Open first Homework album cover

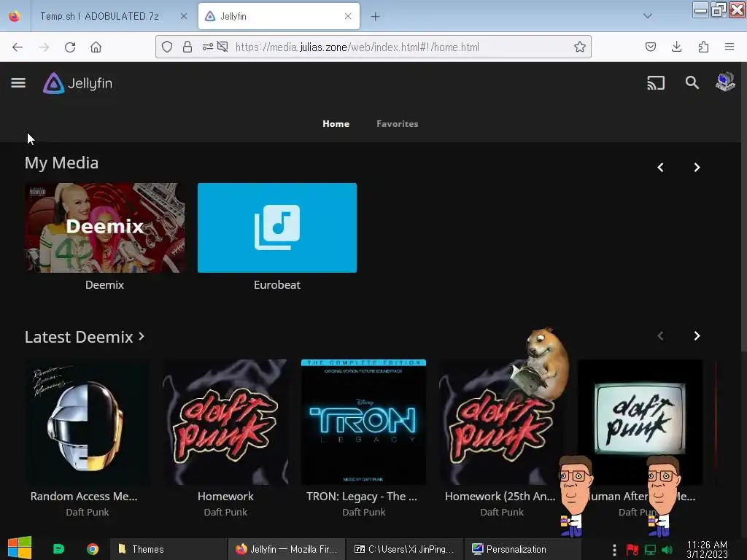pyautogui.click(x=225, y=422)
